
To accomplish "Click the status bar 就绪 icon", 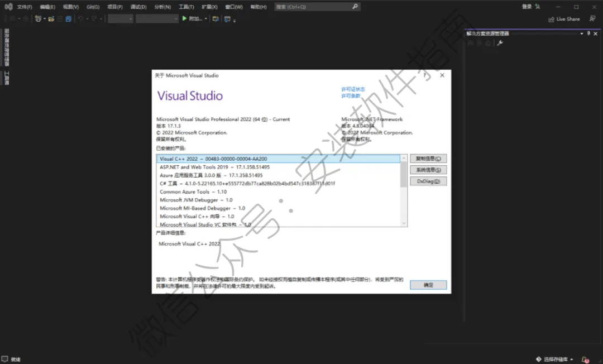I will [x=4, y=359].
